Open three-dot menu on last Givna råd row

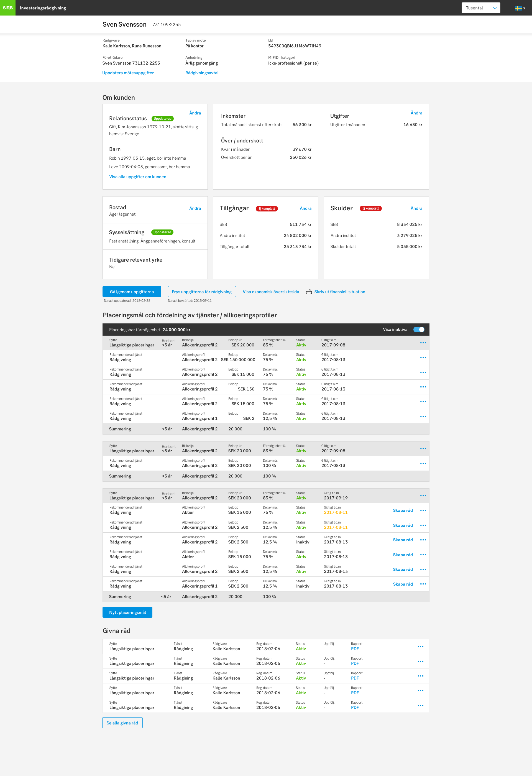[420, 706]
